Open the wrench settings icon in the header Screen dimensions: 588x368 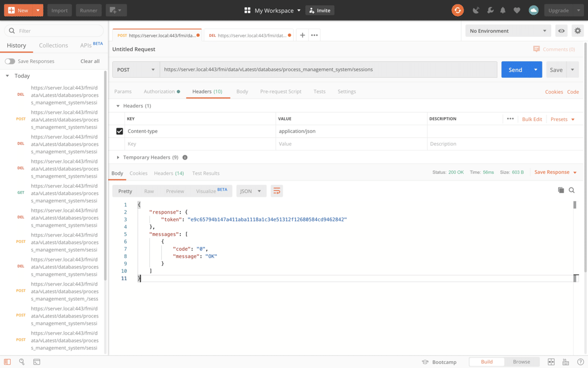tap(490, 10)
